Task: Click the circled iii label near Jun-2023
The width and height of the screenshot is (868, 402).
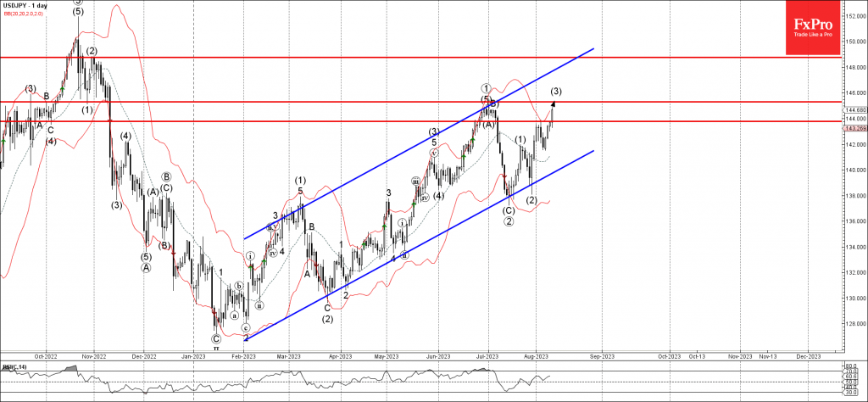Action: pyautogui.click(x=415, y=181)
